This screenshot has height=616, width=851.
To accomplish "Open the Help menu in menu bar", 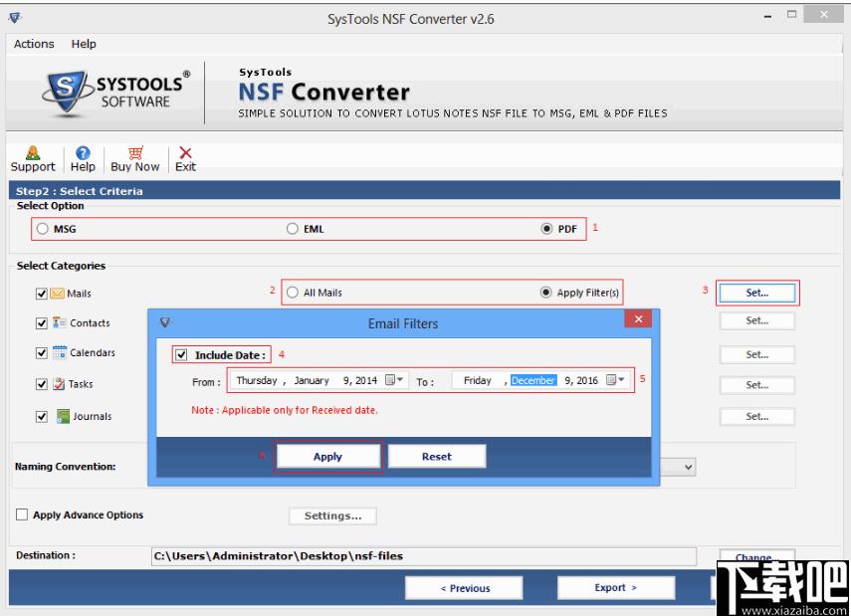I will coord(84,44).
